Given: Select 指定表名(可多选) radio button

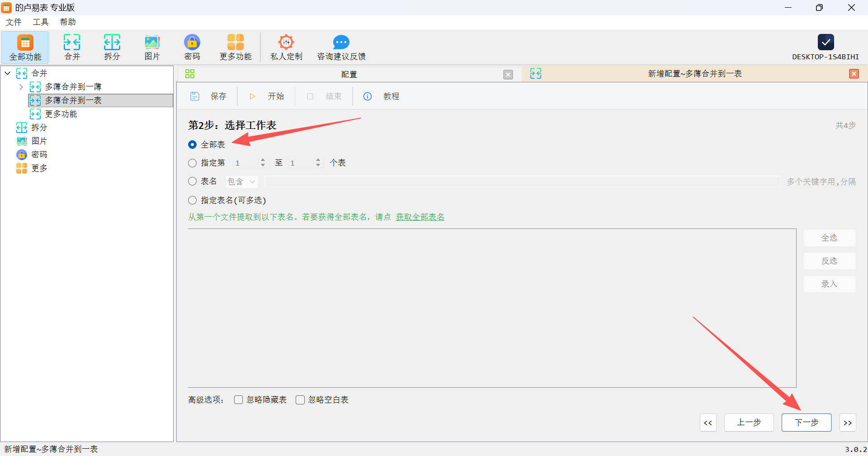Looking at the screenshot, I should click(192, 200).
